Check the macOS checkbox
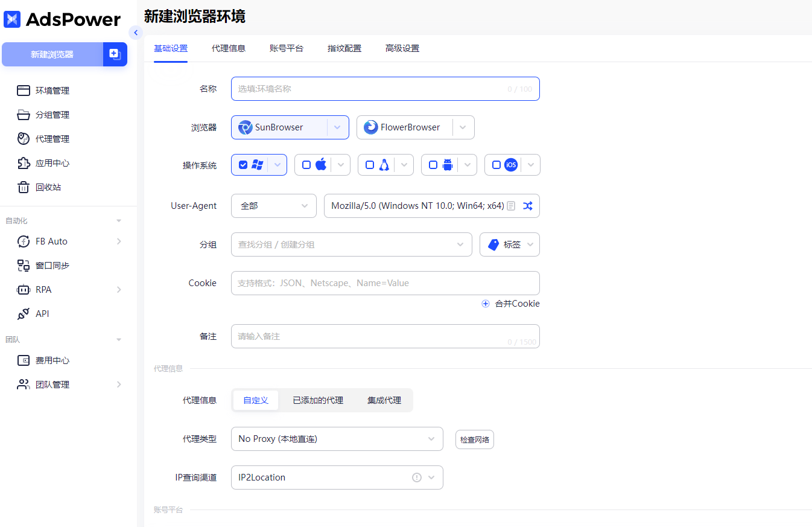 [x=306, y=165]
